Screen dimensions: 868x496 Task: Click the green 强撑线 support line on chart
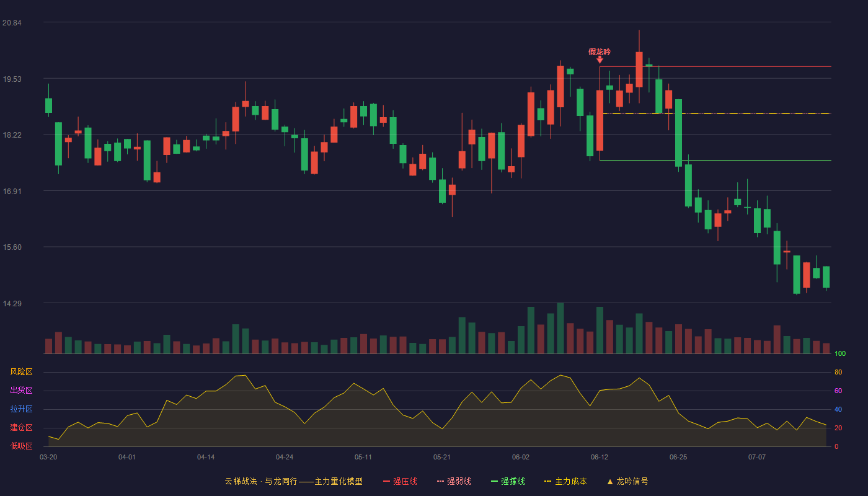point(715,161)
